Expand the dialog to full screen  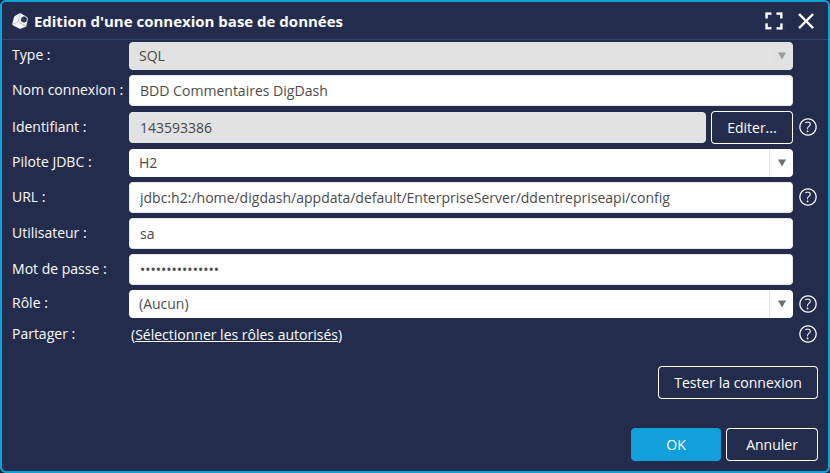point(773,21)
